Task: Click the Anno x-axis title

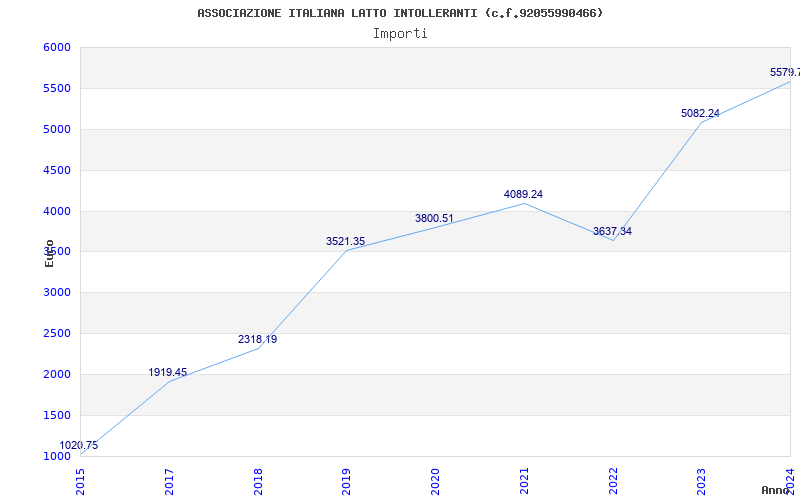Action: coord(776,490)
